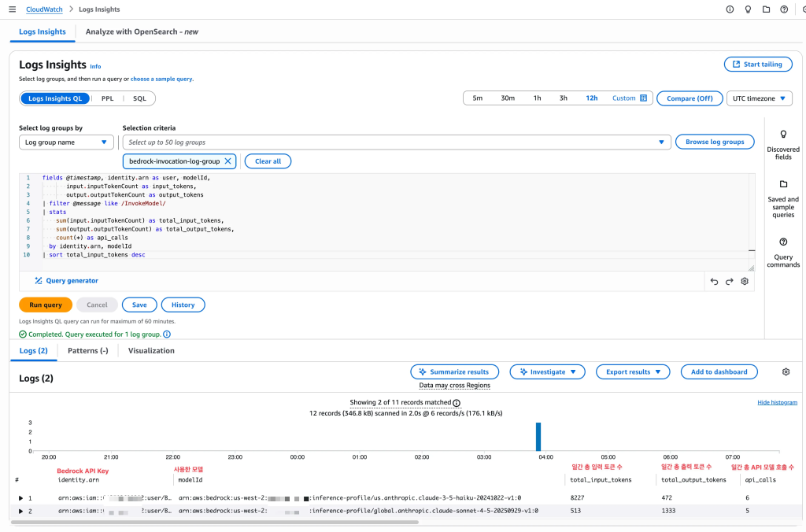Select the Logs Insights QL language
Screen dimensions: 806x532
[55, 98]
